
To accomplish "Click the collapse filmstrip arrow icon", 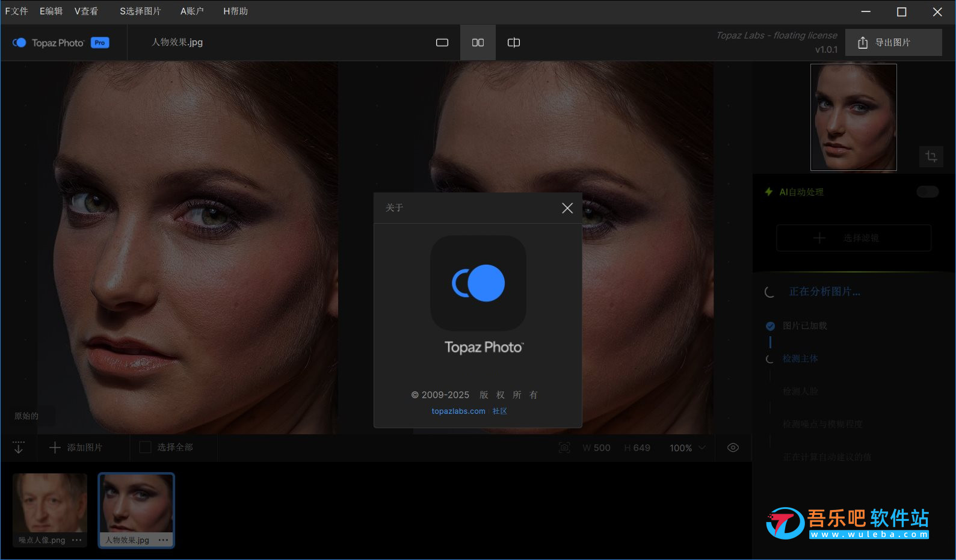I will (19, 448).
